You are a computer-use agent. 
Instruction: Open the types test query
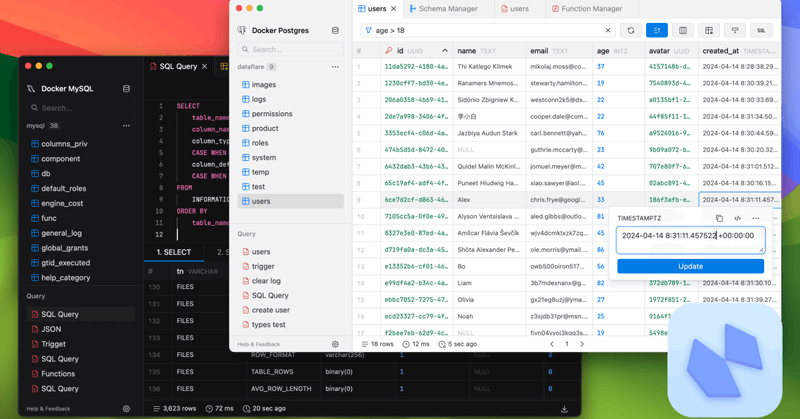(290, 325)
